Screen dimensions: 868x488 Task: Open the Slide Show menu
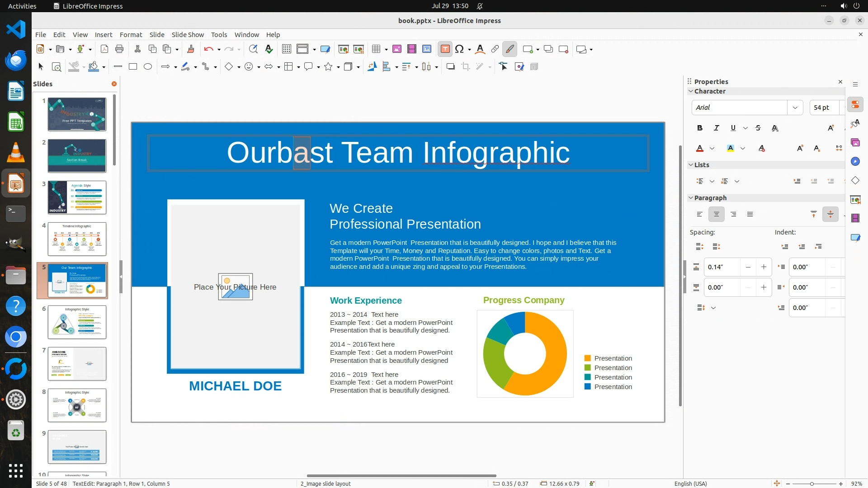188,35
